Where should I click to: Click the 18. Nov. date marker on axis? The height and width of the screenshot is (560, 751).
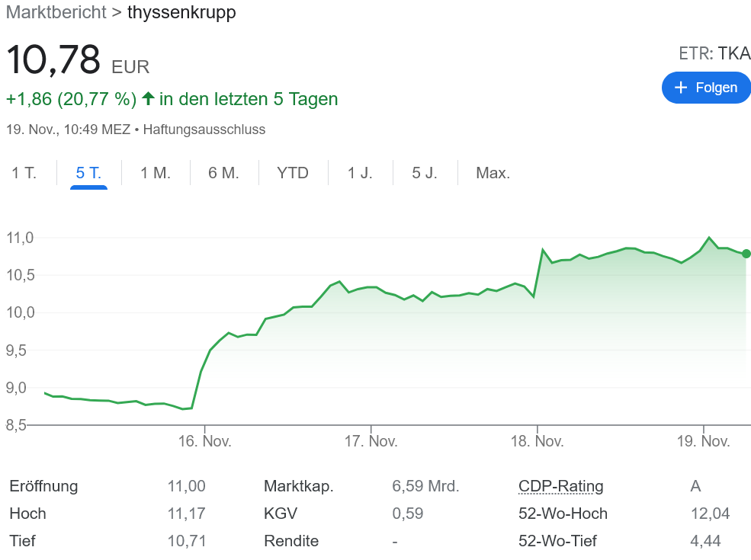(537, 441)
